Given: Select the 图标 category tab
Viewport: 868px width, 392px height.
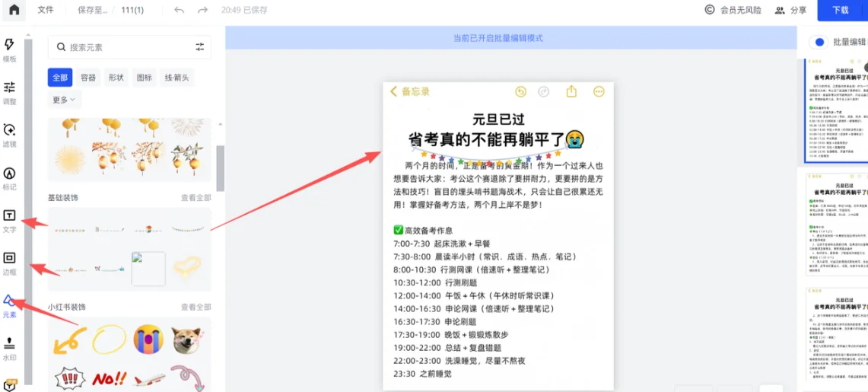Looking at the screenshot, I should (x=144, y=78).
